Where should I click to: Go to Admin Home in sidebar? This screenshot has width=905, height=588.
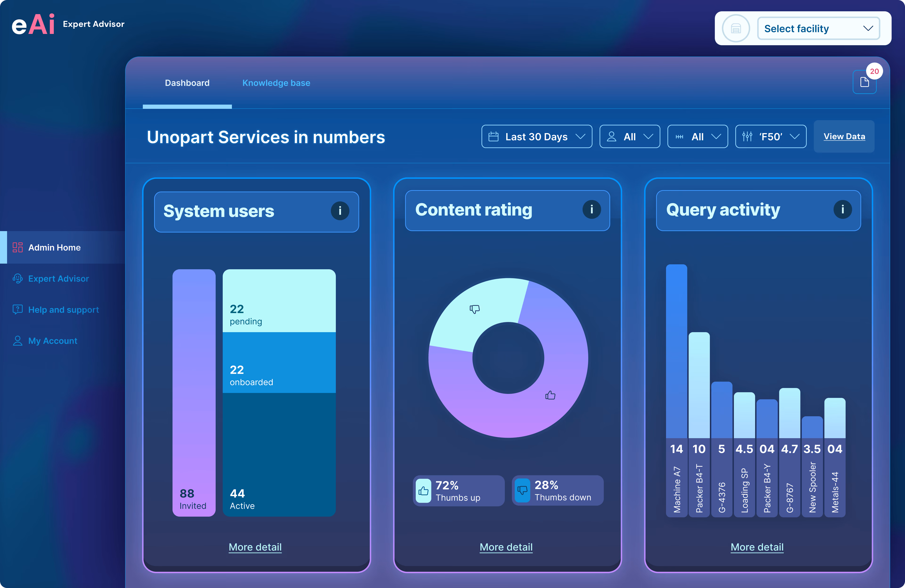tap(63, 247)
